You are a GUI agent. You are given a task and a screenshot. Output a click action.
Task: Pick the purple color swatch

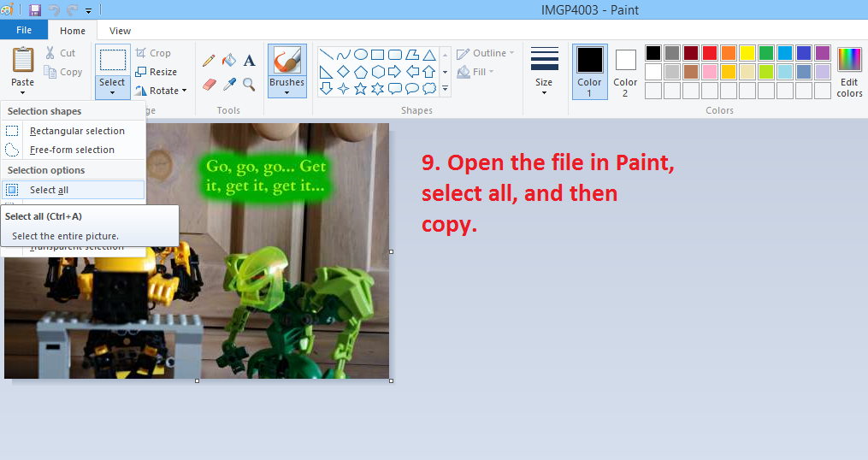pos(823,53)
